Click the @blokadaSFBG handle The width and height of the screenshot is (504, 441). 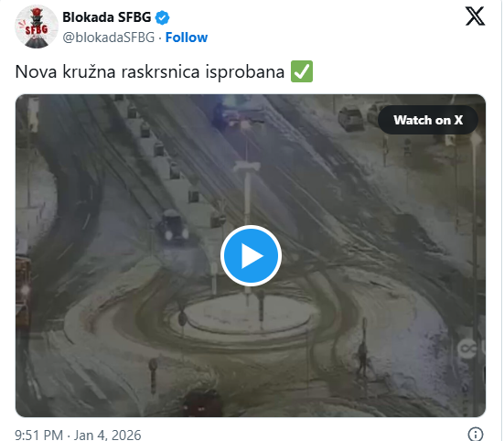pos(109,38)
